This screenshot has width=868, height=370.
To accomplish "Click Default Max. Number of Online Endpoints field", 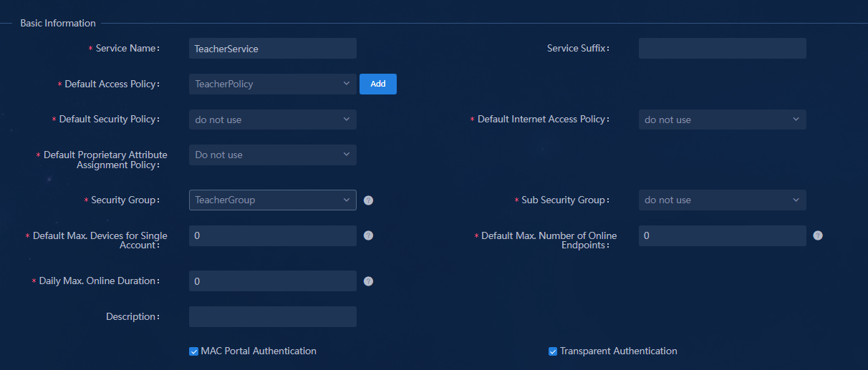I will 723,235.
